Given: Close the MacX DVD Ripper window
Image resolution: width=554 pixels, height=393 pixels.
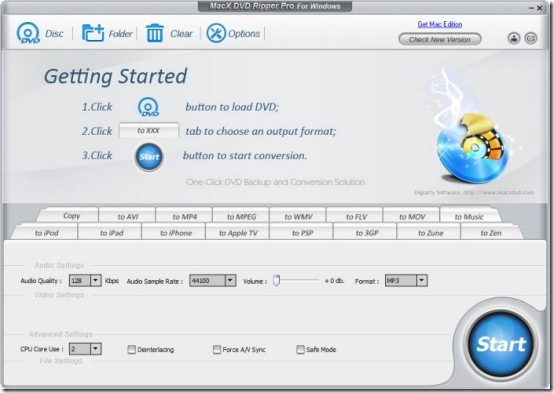Looking at the screenshot, I should (x=540, y=7).
